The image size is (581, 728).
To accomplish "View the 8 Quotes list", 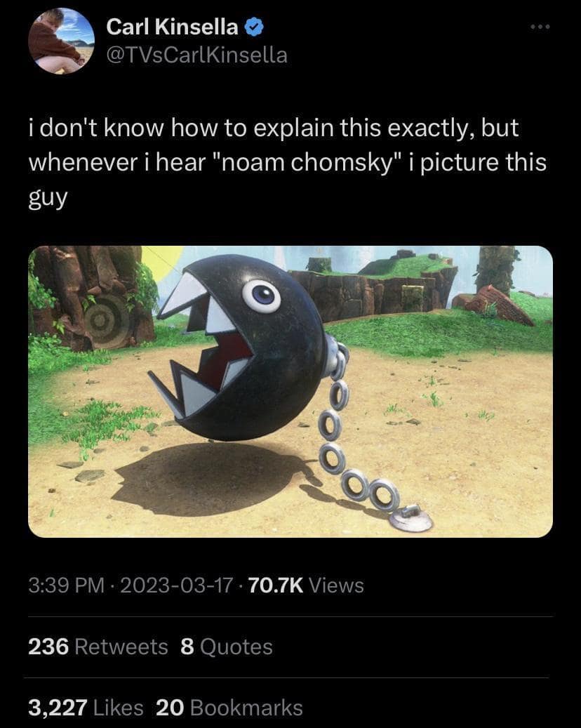I will pos(227,647).
